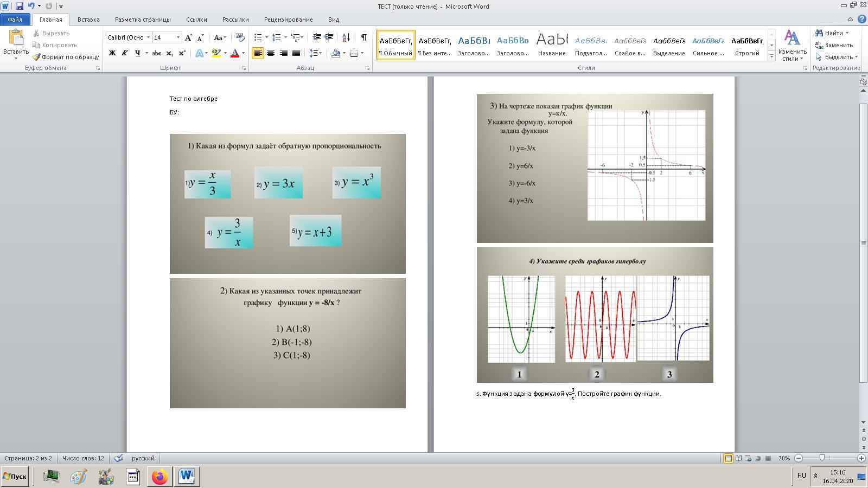
Task: Apply bulleted list formatting
Action: point(258,37)
